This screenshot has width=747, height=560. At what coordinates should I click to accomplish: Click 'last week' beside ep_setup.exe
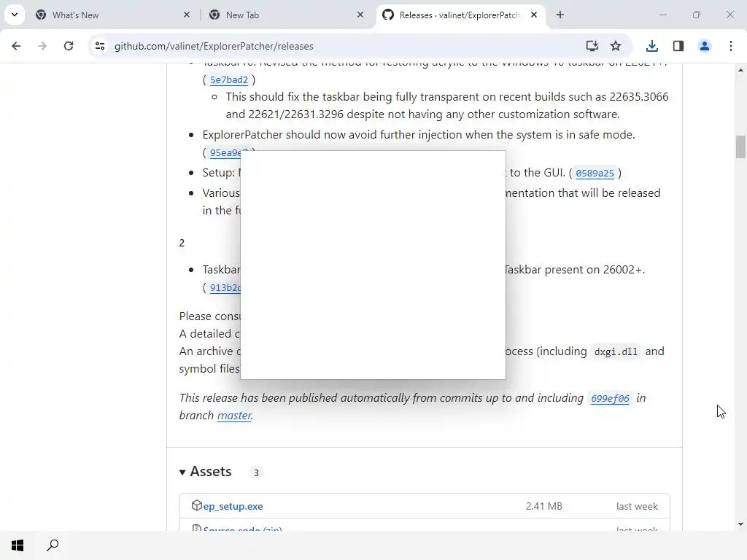click(x=637, y=506)
